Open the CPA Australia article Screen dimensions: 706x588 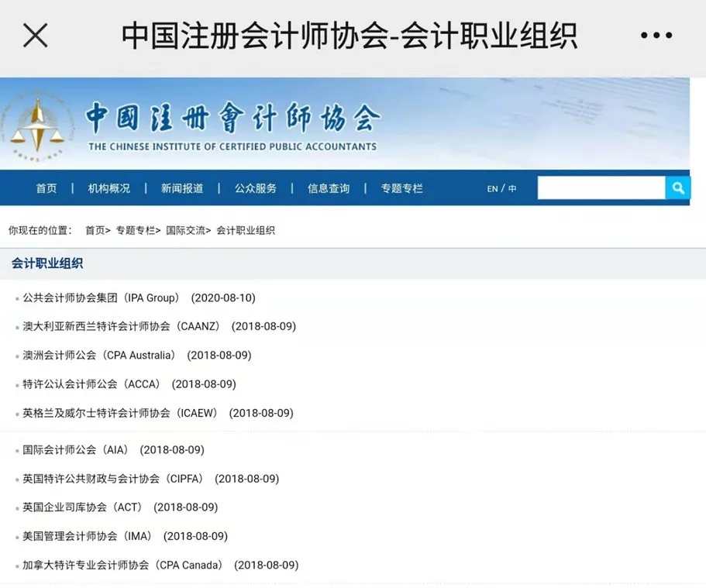click(93, 355)
